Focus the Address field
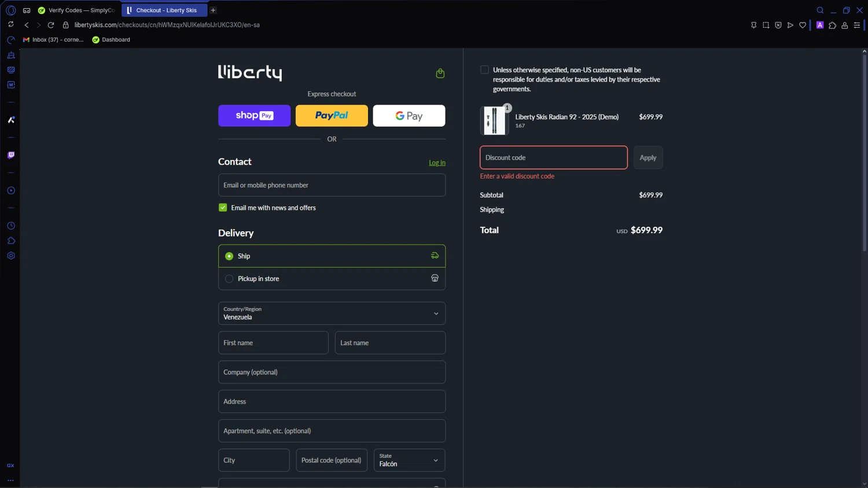 click(x=332, y=401)
